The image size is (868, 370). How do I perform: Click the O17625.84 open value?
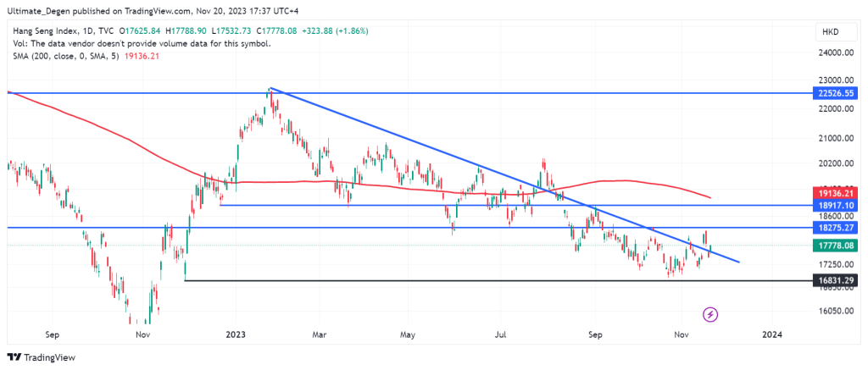click(x=142, y=31)
